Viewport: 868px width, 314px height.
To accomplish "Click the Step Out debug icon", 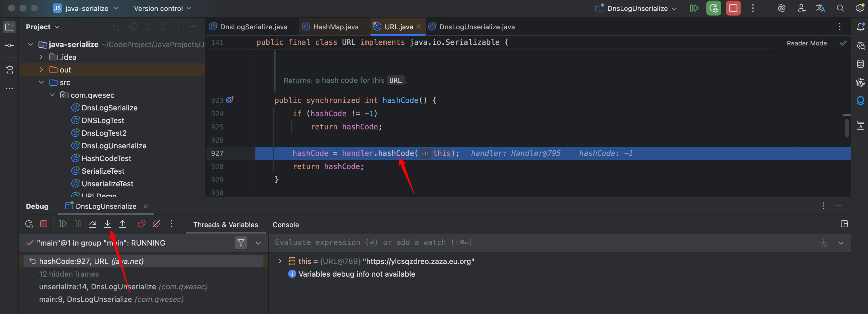I will 122,224.
